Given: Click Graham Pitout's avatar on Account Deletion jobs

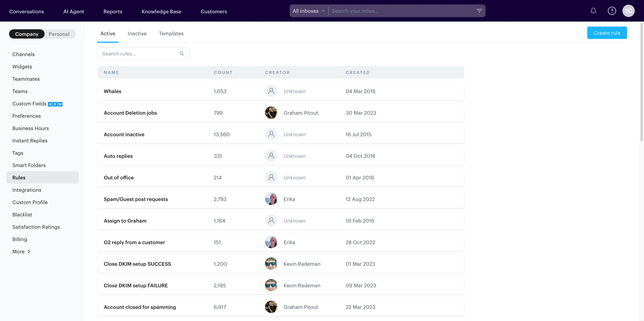Looking at the screenshot, I should (271, 113).
